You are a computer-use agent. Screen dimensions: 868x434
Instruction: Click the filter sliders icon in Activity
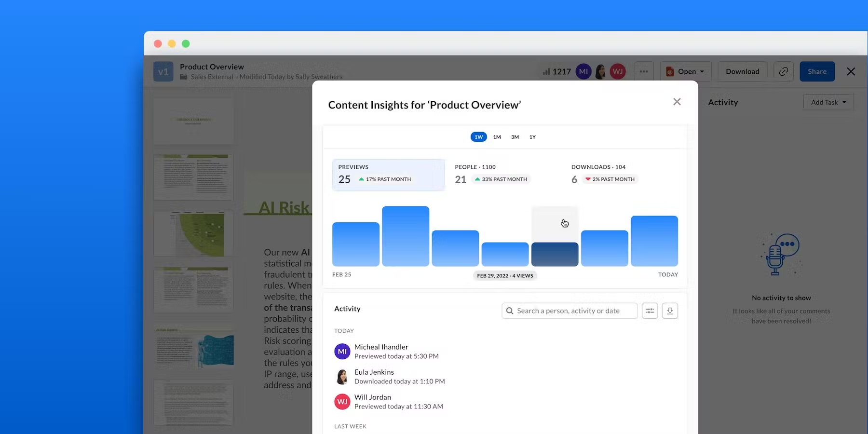[x=650, y=311]
